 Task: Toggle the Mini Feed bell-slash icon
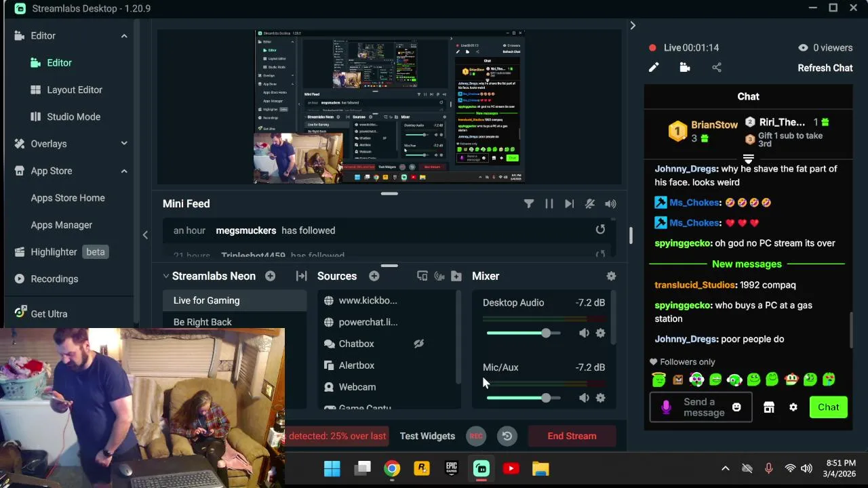click(590, 203)
